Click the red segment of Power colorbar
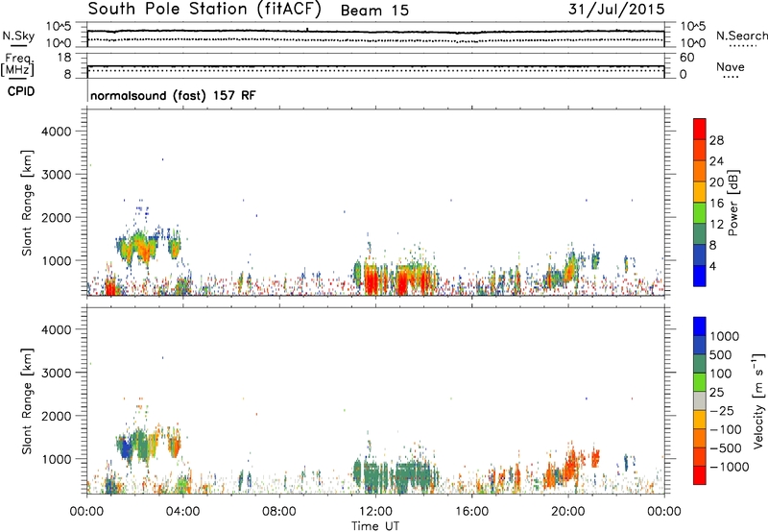 point(700,129)
